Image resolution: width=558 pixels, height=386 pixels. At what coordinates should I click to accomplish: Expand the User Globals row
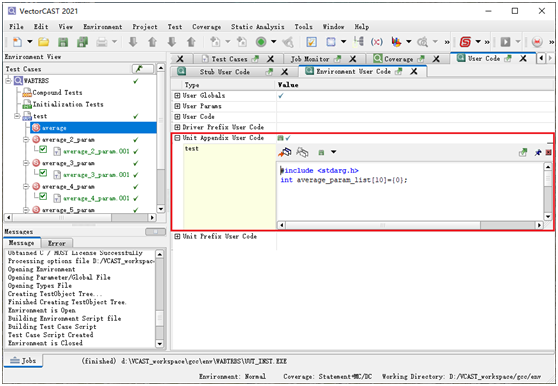(x=177, y=95)
